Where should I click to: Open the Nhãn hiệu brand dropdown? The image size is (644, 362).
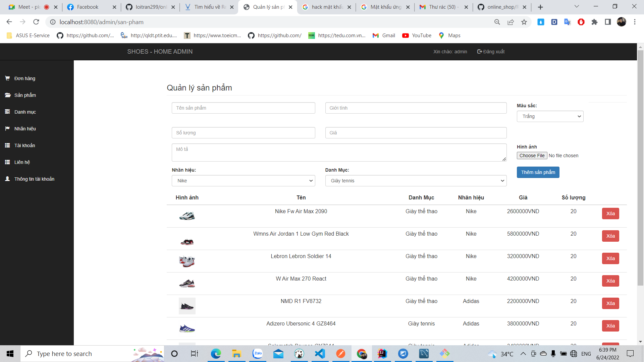243,181
